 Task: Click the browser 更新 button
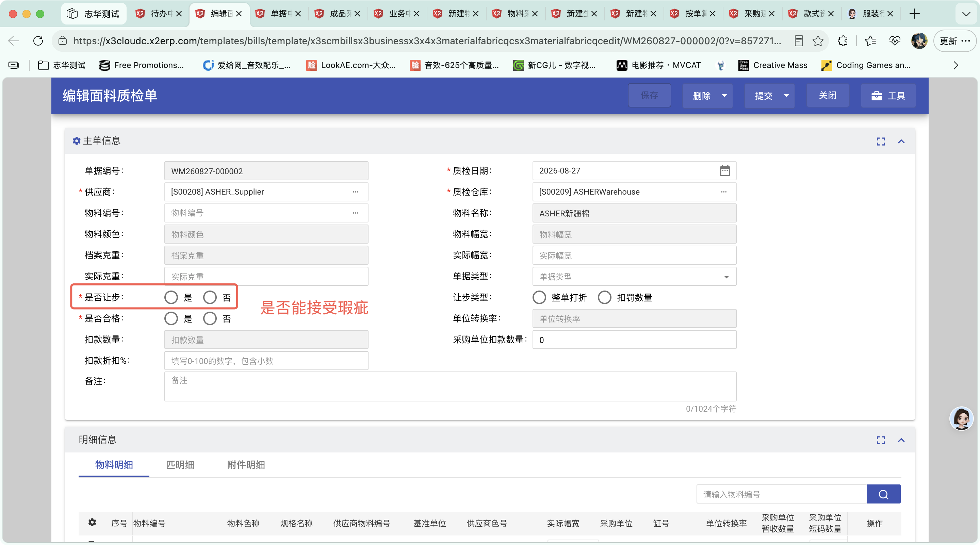[955, 41]
